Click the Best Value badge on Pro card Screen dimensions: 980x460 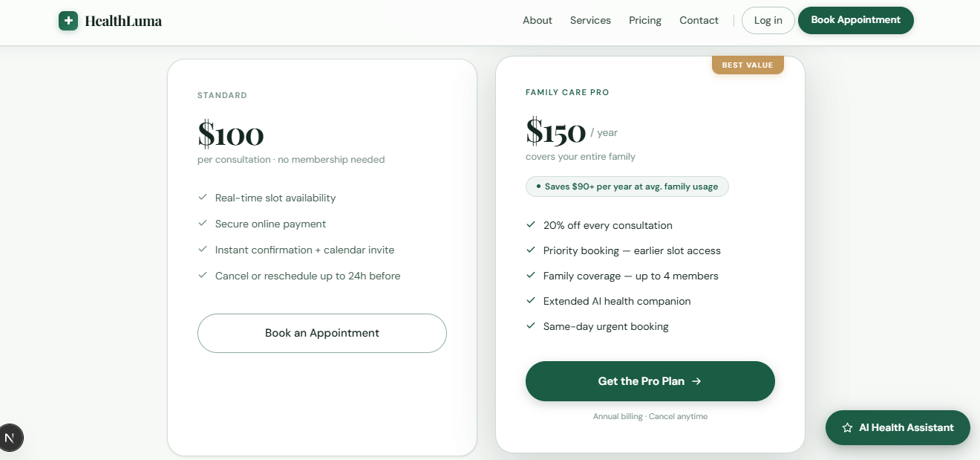(748, 65)
